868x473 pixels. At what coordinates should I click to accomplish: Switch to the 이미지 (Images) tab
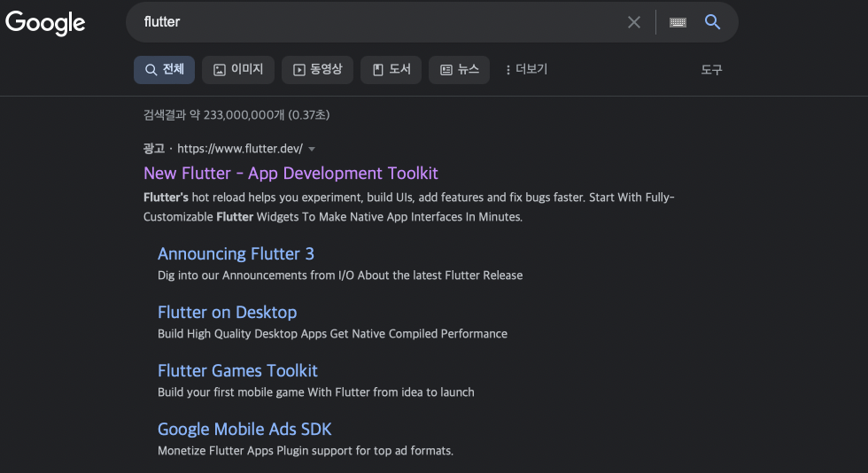(x=238, y=70)
